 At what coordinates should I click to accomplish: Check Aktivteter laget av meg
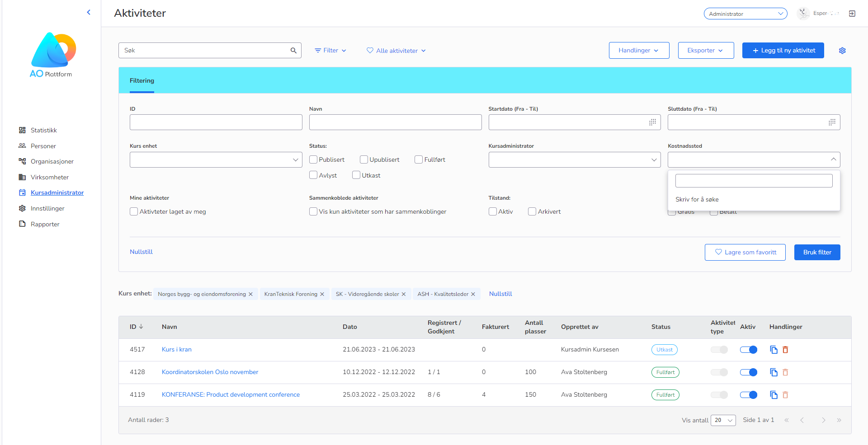(134, 211)
